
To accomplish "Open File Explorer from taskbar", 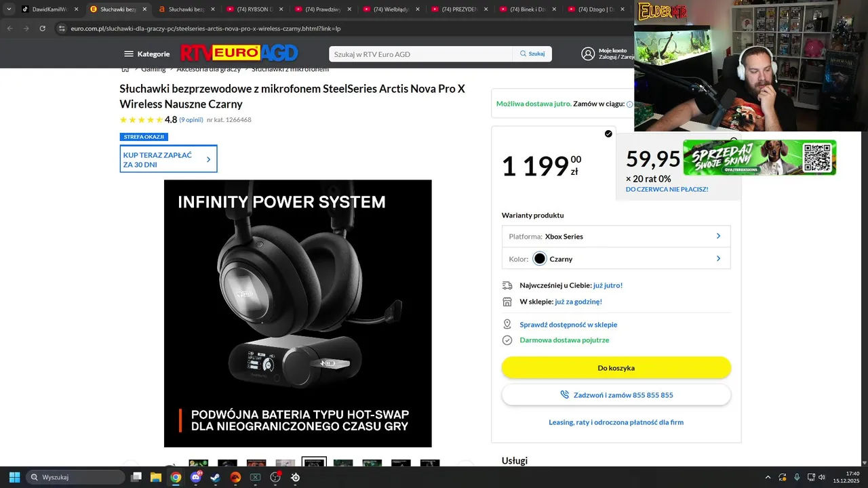I will [156, 477].
